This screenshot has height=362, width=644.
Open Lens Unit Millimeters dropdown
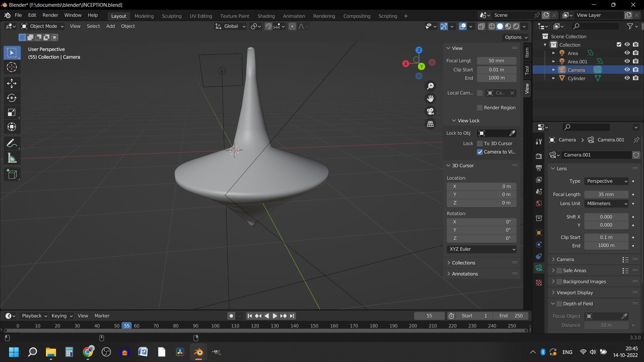606,203
